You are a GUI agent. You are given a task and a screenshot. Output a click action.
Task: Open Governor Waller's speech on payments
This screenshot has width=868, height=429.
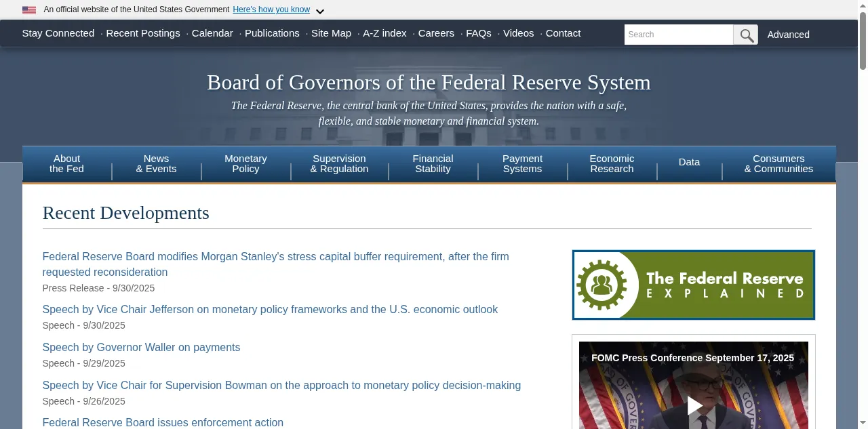(141, 348)
